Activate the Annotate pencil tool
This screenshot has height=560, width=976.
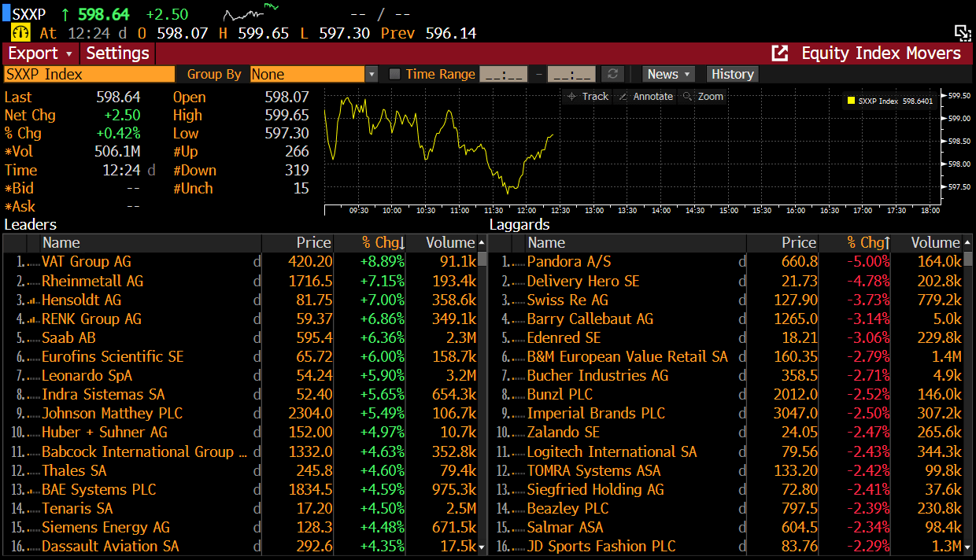645,96
